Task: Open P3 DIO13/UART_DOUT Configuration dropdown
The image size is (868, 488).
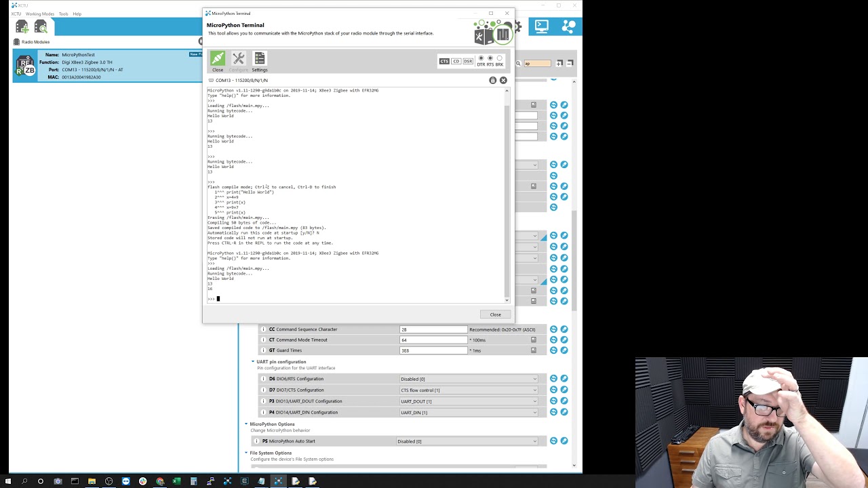Action: click(469, 401)
